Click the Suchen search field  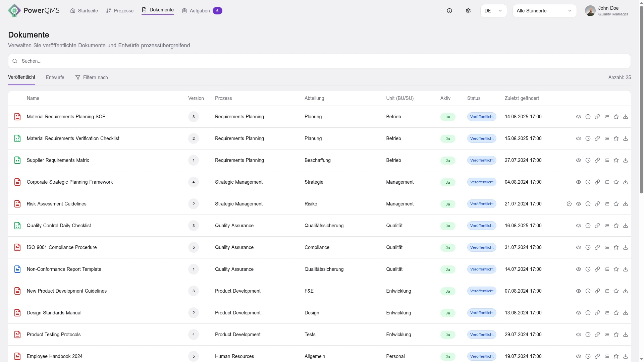pos(319,61)
